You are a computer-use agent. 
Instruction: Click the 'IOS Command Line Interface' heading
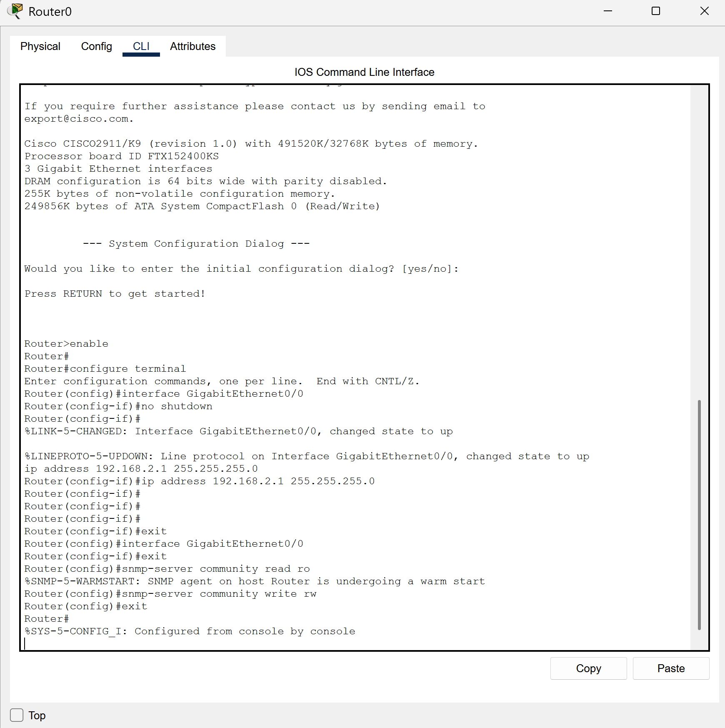[x=364, y=72]
